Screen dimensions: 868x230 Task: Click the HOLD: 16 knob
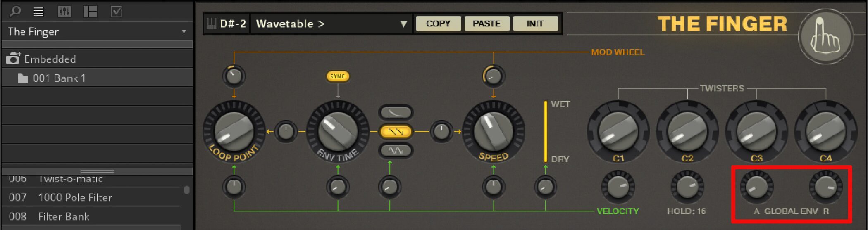tap(687, 187)
